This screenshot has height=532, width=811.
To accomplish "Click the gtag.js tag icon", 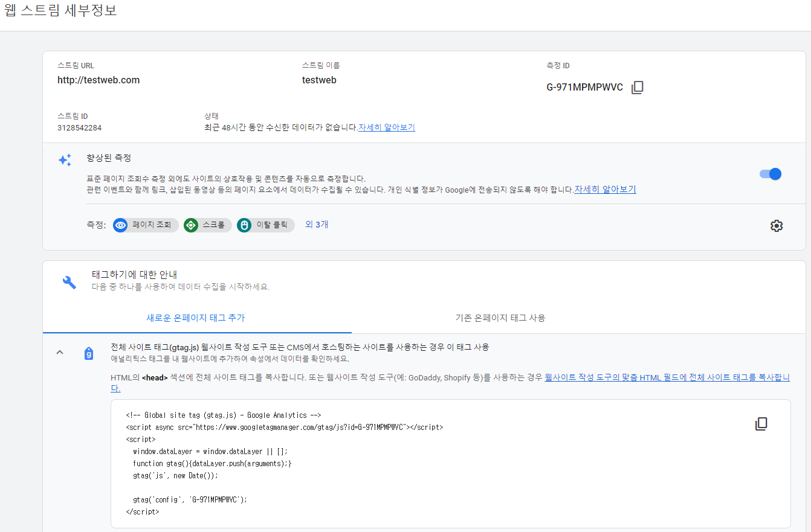I will click(89, 353).
